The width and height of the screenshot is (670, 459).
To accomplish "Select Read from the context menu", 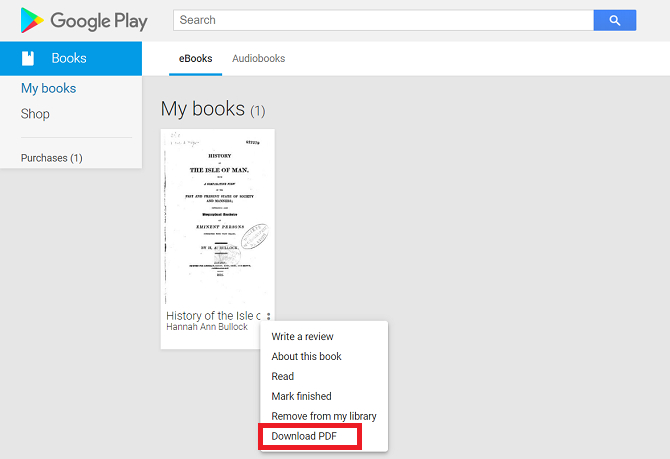I will coord(283,377).
